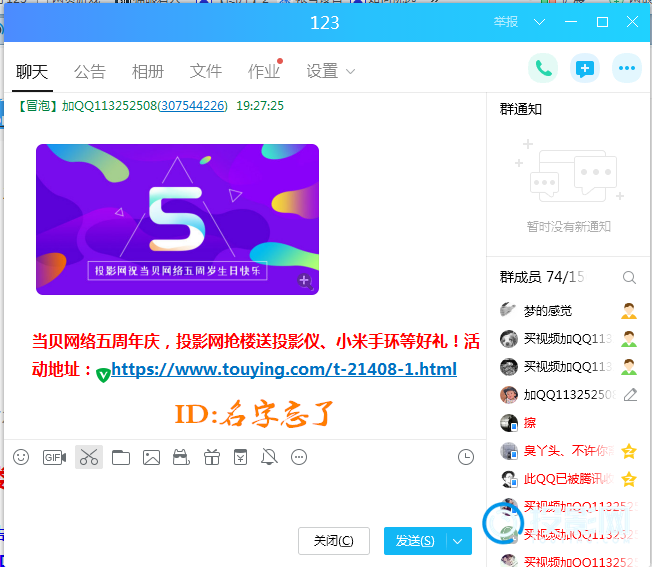The width and height of the screenshot is (652, 567).
Task: Select member 臭丫头、不许你
Action: [568, 451]
